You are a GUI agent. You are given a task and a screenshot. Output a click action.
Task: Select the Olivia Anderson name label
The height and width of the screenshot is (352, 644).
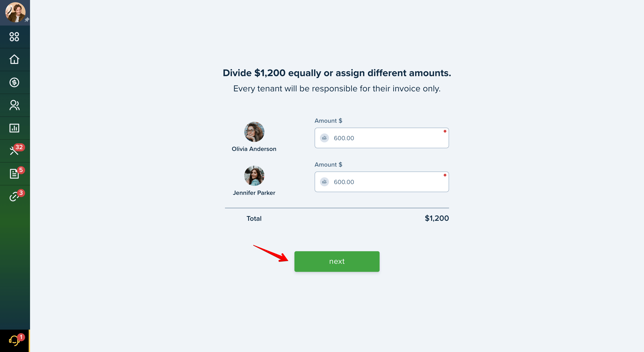tap(254, 149)
